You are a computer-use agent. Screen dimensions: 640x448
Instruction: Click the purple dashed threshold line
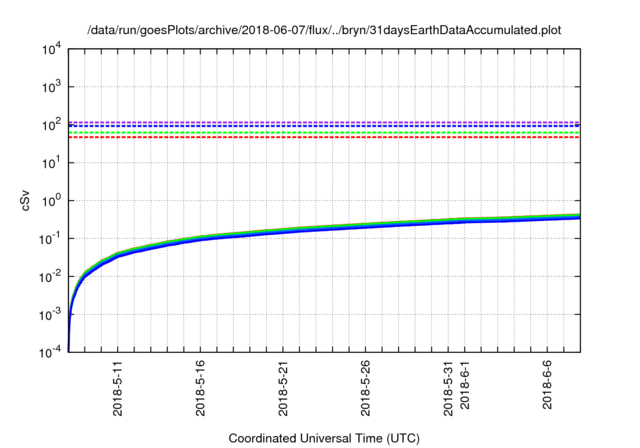pos(324,122)
